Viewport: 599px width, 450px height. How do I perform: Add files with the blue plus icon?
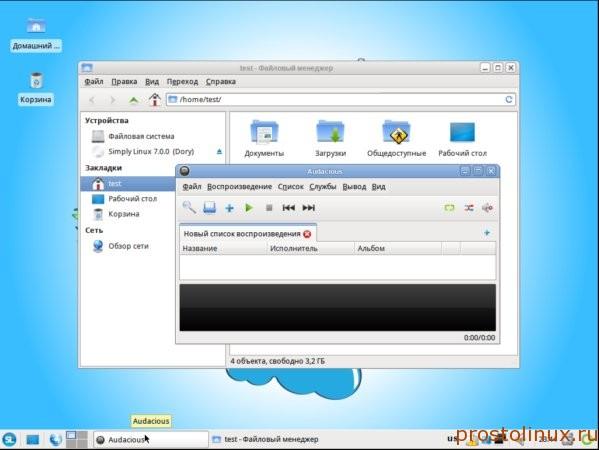[229, 208]
